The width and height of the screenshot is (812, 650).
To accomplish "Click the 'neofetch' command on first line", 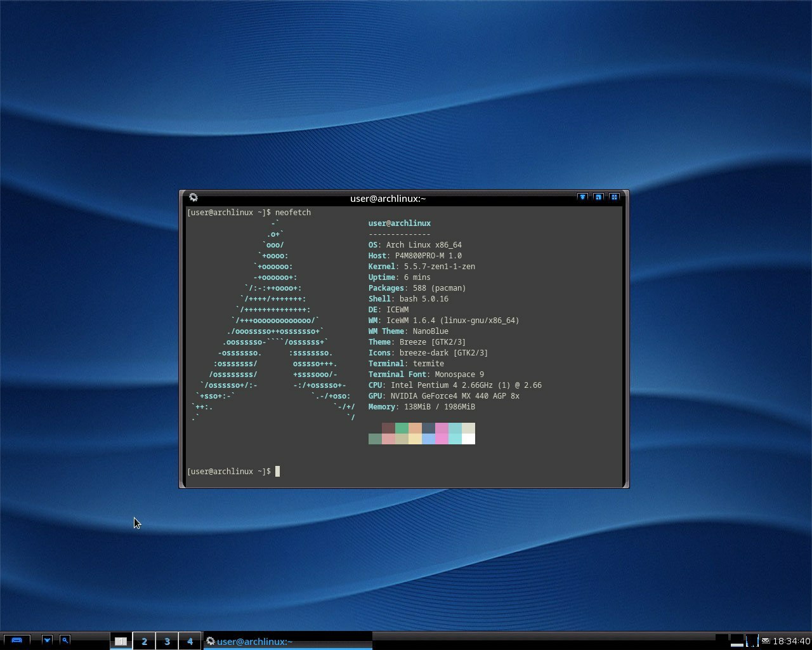I will click(x=293, y=213).
